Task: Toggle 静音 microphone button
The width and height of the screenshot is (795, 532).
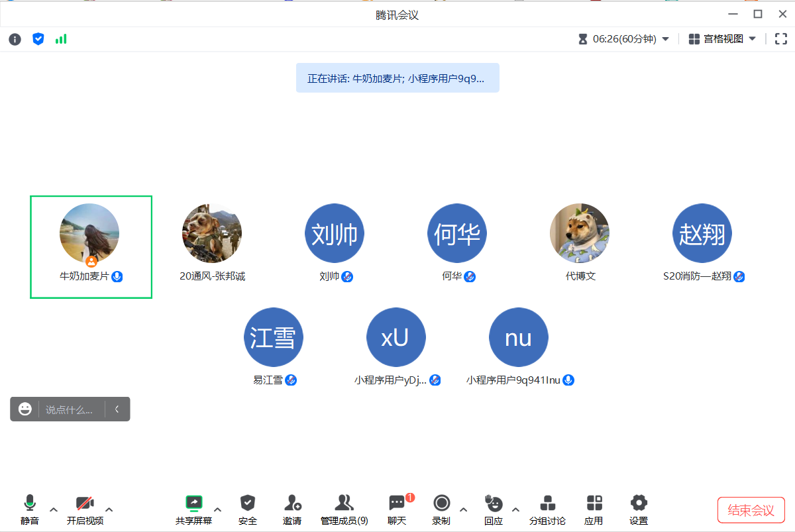Action: (29, 509)
